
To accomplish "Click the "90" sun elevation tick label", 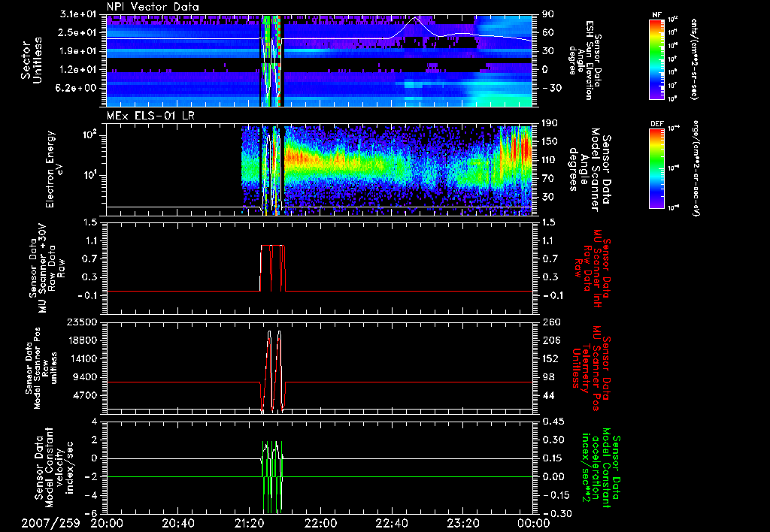I will click(x=548, y=14).
